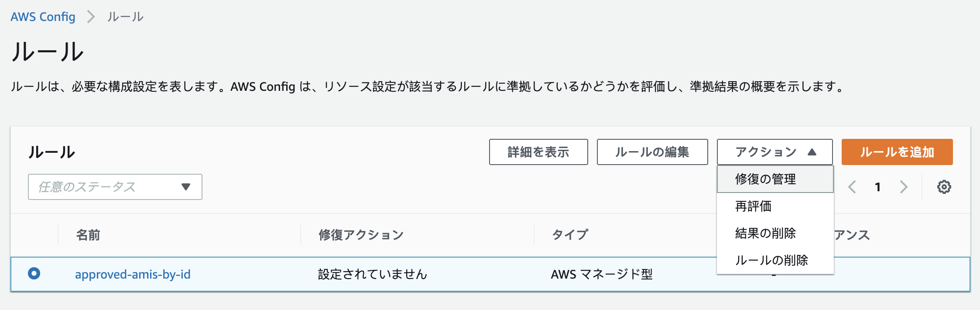Click the breadcrumb separator chevron

coord(91,17)
